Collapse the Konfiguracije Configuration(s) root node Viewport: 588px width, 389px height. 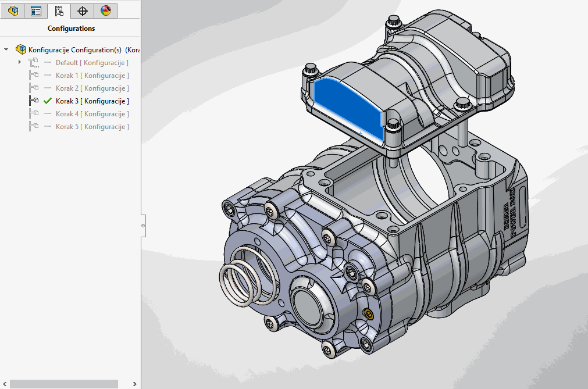6,49
